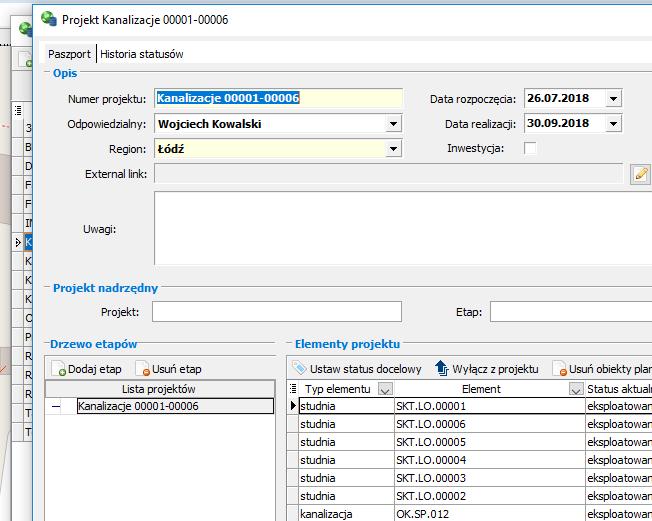Screen dimensions: 652x521
Task: Click the External link field
Action: pyautogui.click(x=388, y=174)
